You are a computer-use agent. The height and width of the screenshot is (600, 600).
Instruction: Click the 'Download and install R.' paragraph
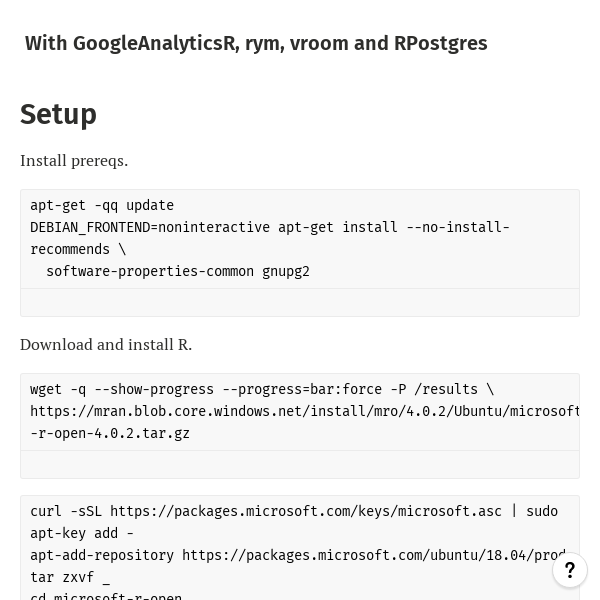coord(106,345)
